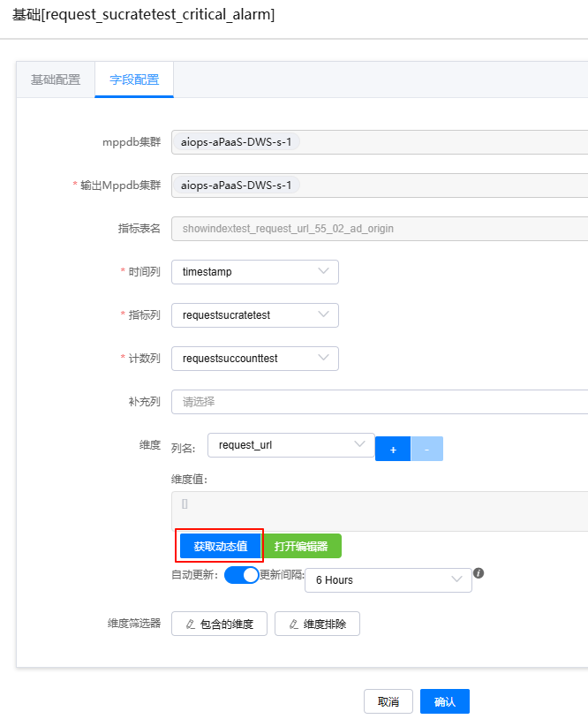Open the 6 Hours update interval dropdown
Image resolution: width=588 pixels, height=719 pixels.
388,580
